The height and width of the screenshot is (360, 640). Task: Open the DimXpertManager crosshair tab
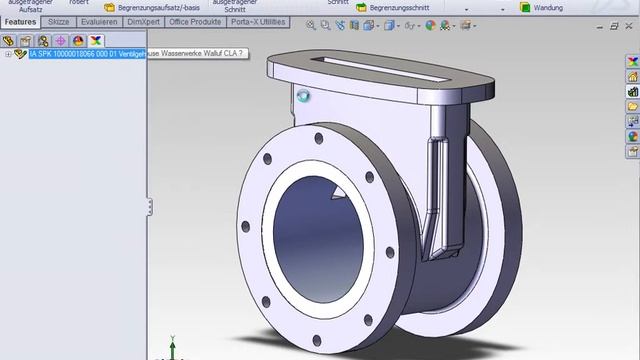pos(60,41)
